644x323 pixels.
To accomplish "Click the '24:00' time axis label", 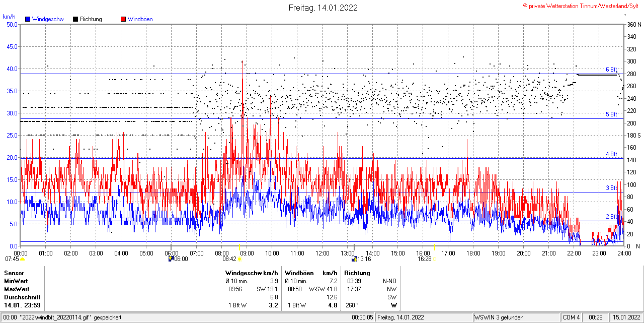I will click(624, 253).
